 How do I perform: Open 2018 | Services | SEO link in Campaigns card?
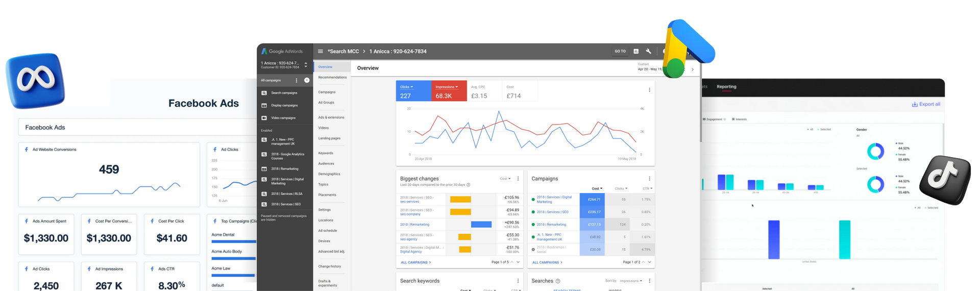point(552,212)
